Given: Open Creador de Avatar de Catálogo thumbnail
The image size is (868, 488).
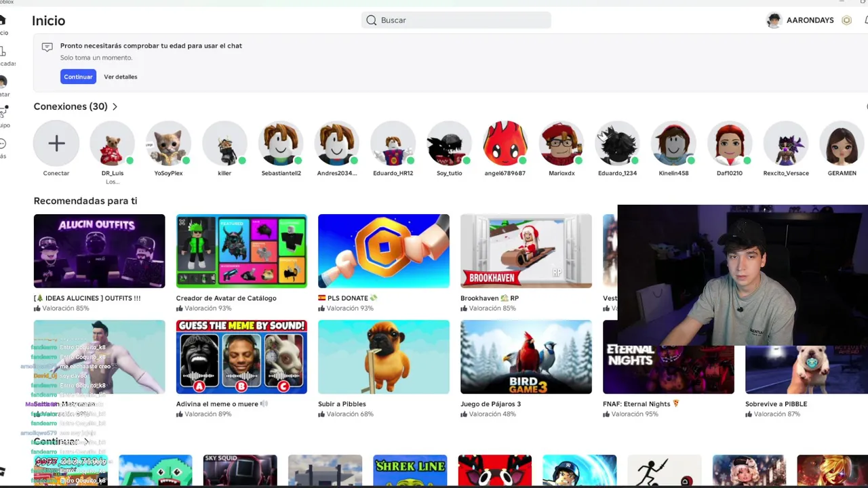Looking at the screenshot, I should pos(241,251).
